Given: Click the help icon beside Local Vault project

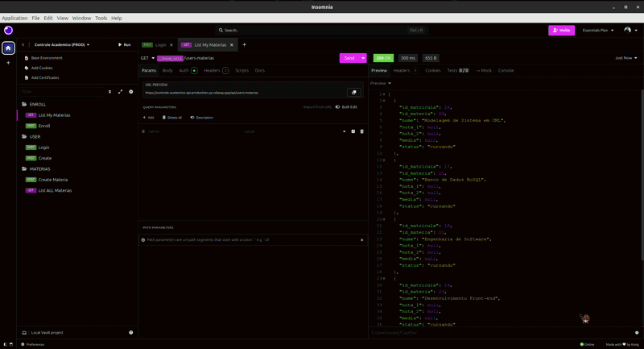Looking at the screenshot, I should (x=131, y=333).
